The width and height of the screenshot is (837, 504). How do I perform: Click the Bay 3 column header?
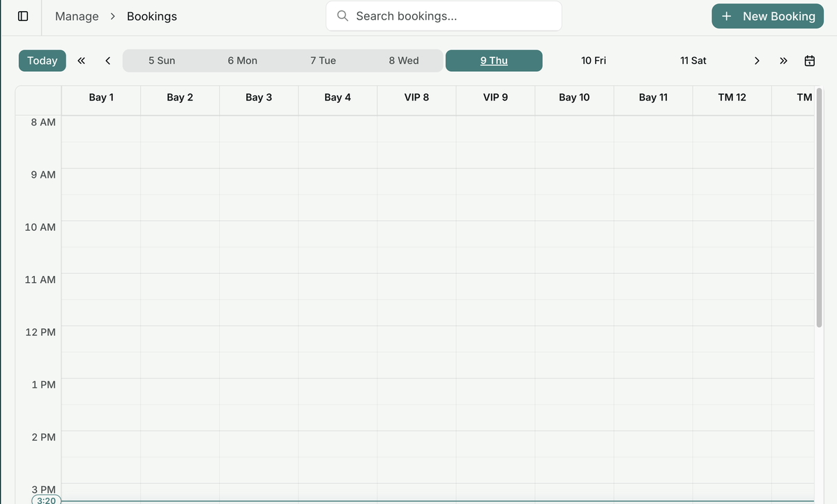click(259, 98)
